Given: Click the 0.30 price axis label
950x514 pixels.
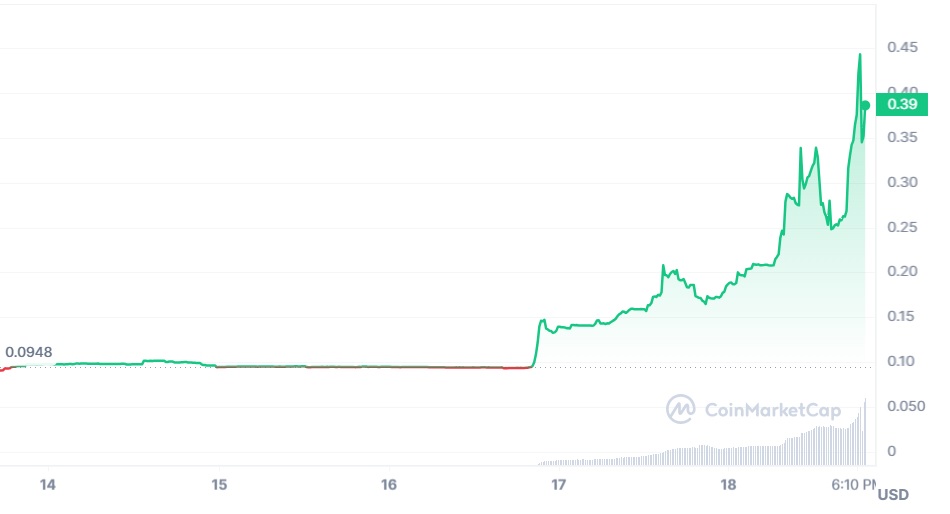Looking at the screenshot, I should tap(902, 182).
